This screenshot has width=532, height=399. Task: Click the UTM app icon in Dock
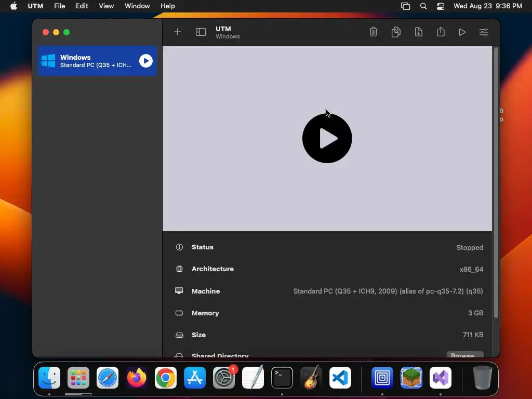click(x=382, y=378)
